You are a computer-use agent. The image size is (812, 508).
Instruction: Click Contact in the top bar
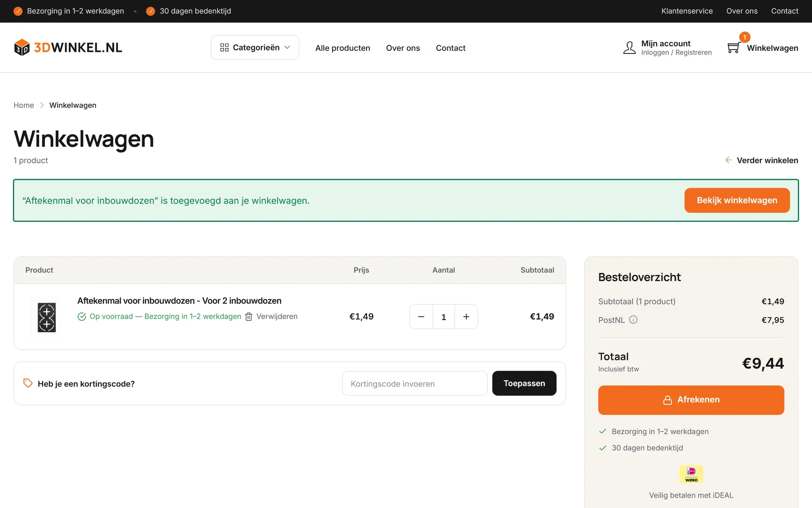[x=785, y=11]
